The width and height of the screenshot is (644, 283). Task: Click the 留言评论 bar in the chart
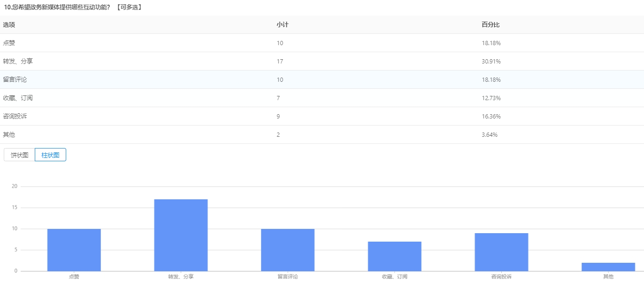click(288, 250)
